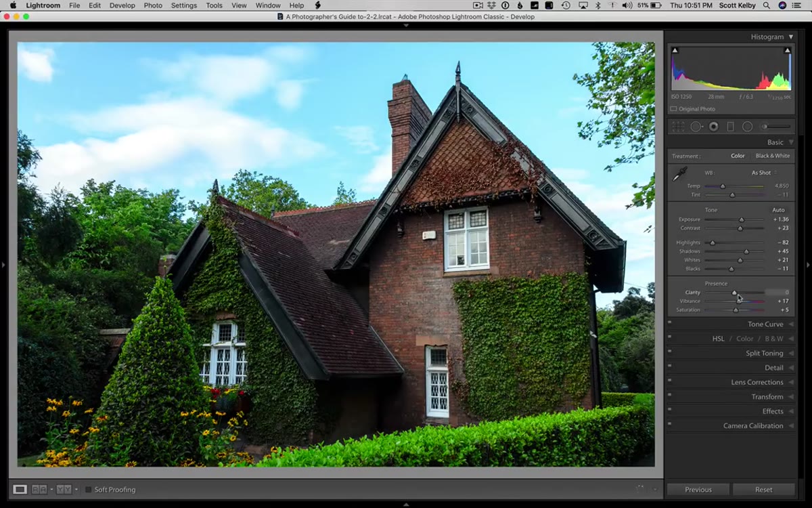The image size is (812, 508).
Task: Click the Highlights slider handle
Action: click(712, 242)
